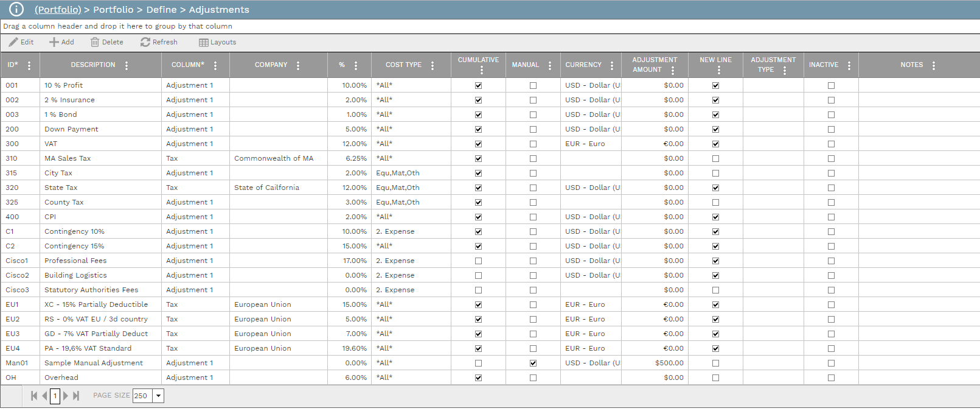Open the Layouts grid icon

[204, 43]
